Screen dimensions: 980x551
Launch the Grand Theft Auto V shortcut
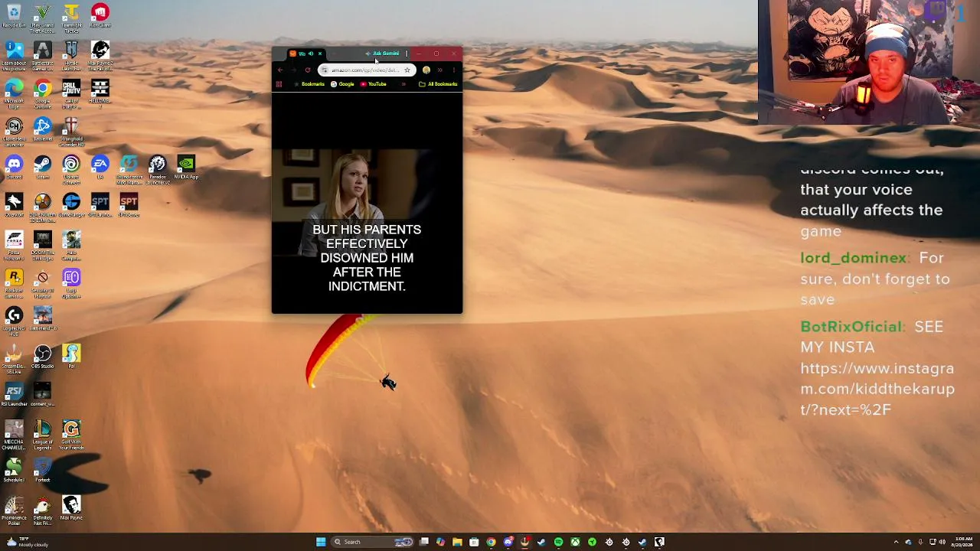coord(42,17)
